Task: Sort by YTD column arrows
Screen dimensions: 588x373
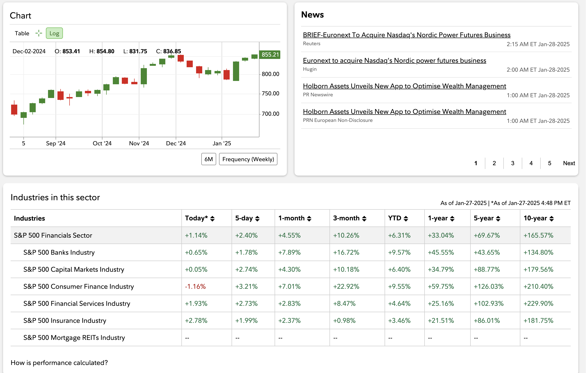Action: pos(406,219)
